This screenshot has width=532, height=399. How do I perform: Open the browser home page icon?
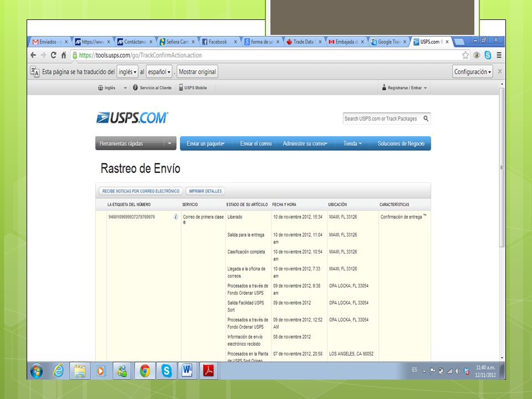click(x=63, y=55)
